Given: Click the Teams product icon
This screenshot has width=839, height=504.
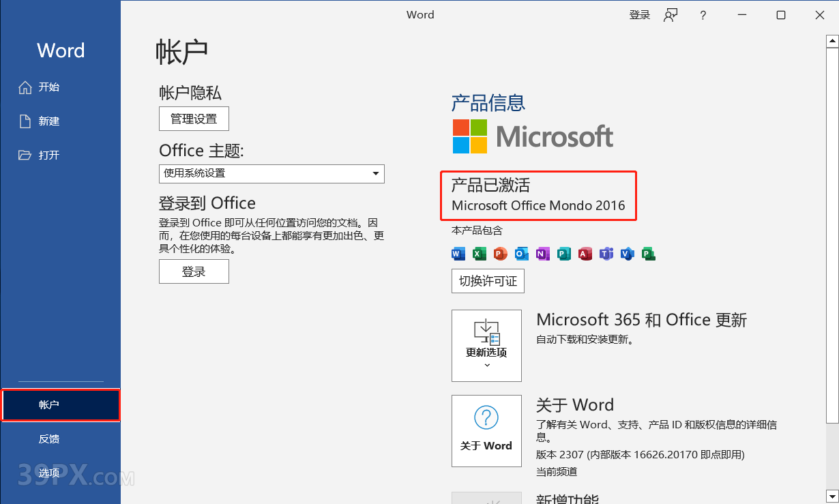Looking at the screenshot, I should point(606,254).
